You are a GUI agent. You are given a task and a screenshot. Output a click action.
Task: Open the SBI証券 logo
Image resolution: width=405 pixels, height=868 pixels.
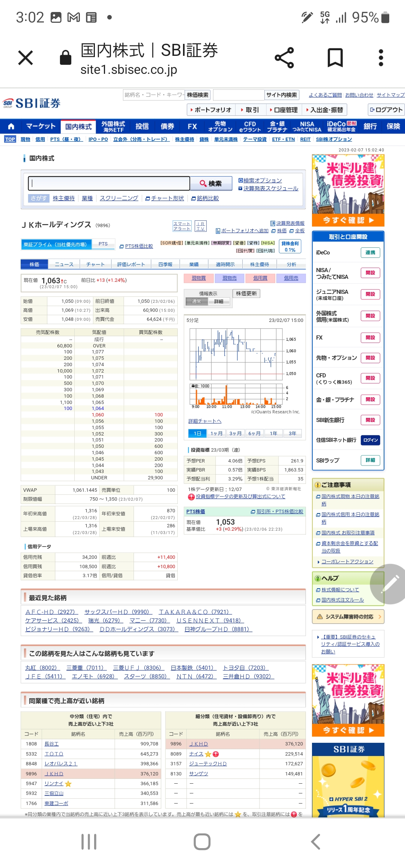pos(32,103)
